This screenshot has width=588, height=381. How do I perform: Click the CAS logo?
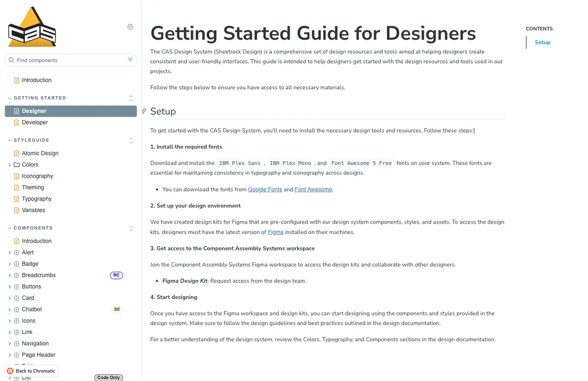31,26
